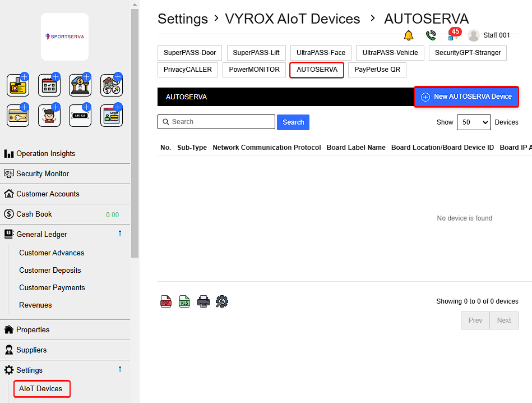The image size is (532, 403).
Task: Export device list to XLS
Action: click(184, 301)
